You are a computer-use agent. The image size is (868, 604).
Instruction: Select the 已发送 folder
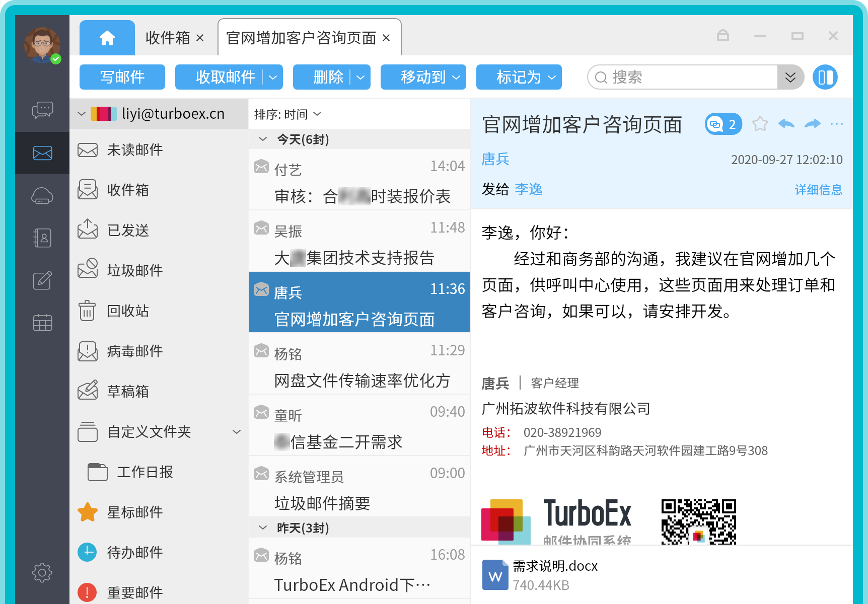click(x=128, y=230)
